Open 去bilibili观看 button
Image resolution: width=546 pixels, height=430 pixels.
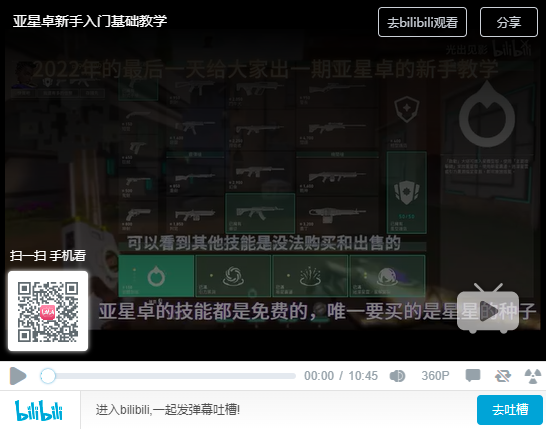click(x=422, y=22)
